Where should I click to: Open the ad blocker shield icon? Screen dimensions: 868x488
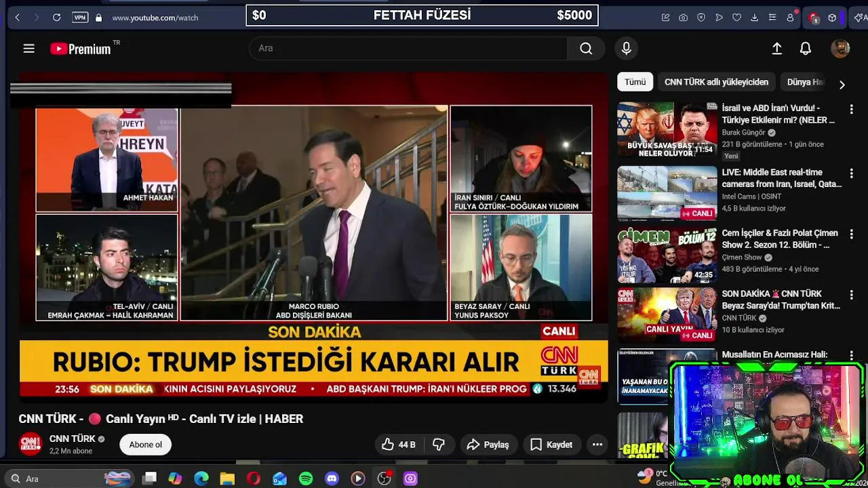[701, 18]
